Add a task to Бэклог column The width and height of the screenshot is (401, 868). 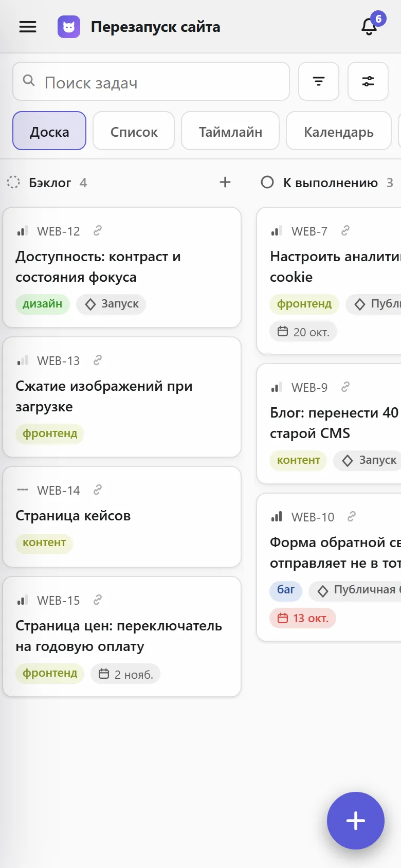coord(225,182)
